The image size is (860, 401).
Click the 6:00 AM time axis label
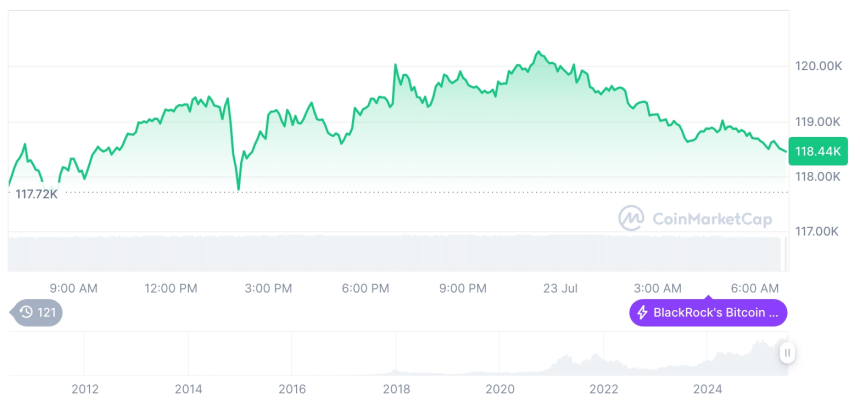(756, 288)
